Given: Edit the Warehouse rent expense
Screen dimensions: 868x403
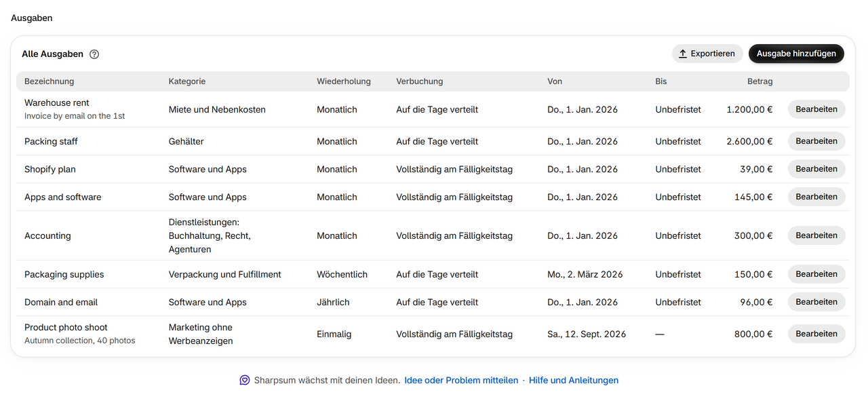Looking at the screenshot, I should pos(816,109).
